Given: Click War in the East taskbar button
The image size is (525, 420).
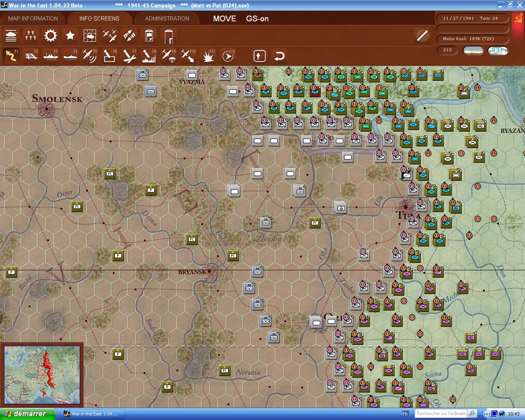Looking at the screenshot, I should click(x=91, y=414).
